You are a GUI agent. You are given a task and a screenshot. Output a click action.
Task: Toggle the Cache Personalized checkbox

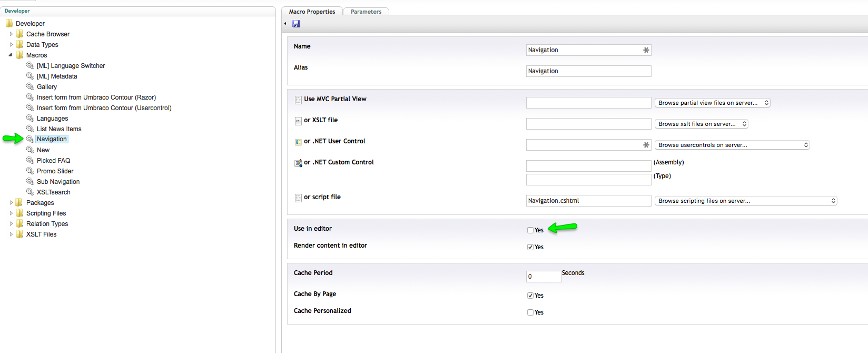(x=530, y=312)
